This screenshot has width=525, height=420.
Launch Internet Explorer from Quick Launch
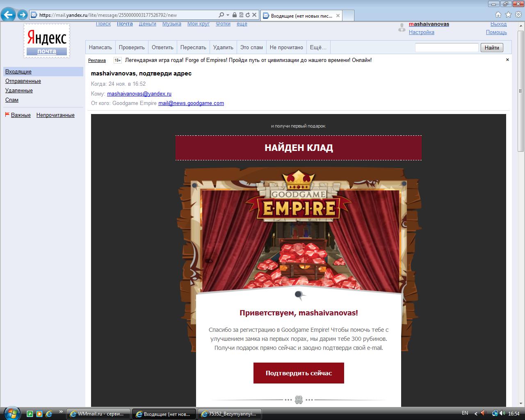49,413
